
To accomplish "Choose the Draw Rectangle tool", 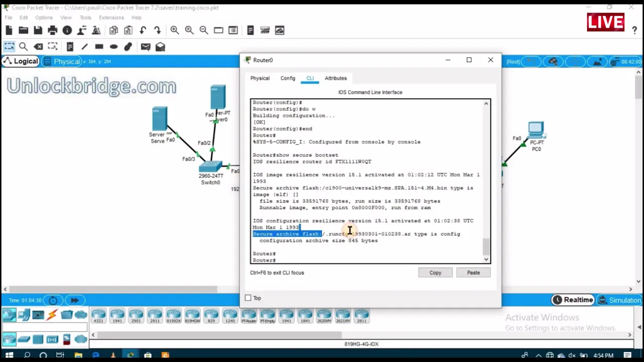I will click(99, 47).
